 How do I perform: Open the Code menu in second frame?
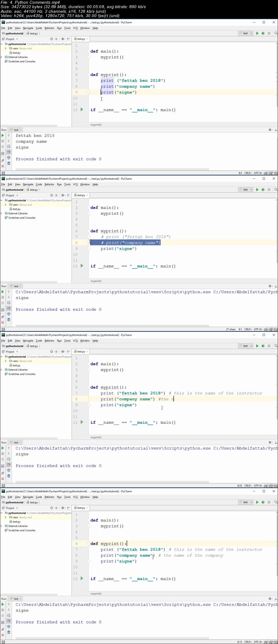[39, 184]
